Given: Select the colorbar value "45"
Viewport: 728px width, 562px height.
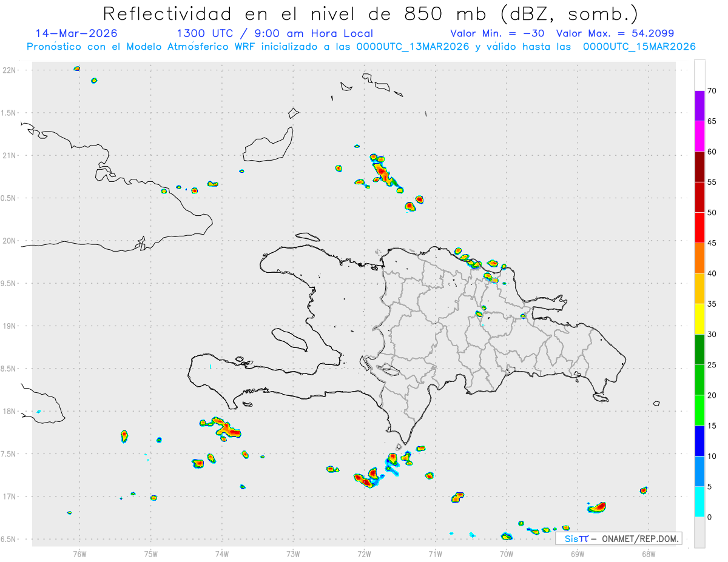Looking at the screenshot, I should 712,243.
